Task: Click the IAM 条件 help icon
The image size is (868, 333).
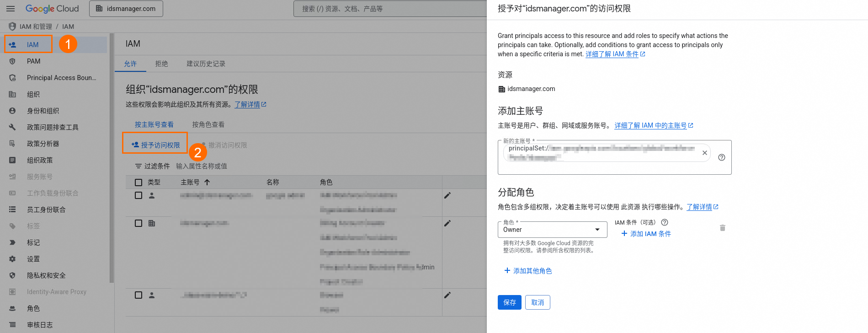Action: point(665,222)
